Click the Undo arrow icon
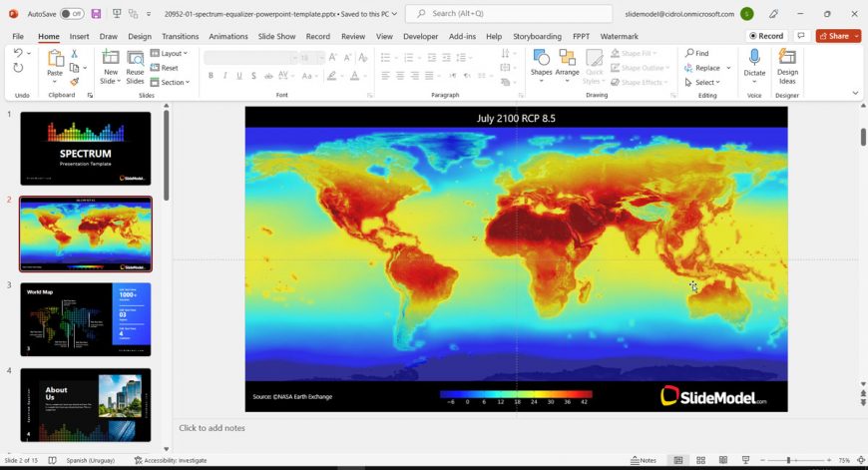This screenshot has height=470, width=868. coord(18,53)
